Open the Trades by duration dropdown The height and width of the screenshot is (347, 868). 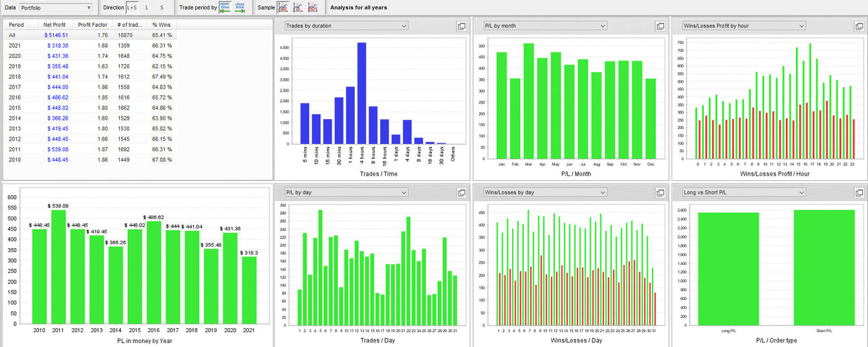tap(346, 26)
